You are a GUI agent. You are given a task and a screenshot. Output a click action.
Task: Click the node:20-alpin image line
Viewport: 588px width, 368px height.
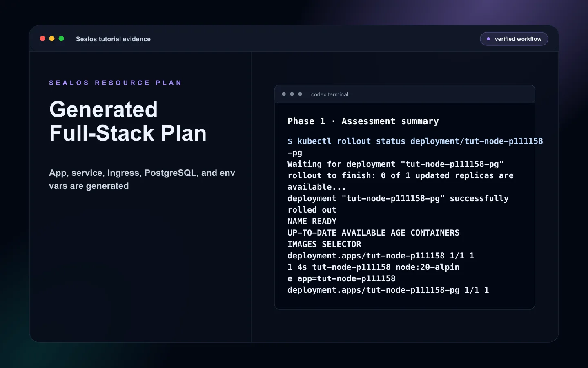pos(373,267)
